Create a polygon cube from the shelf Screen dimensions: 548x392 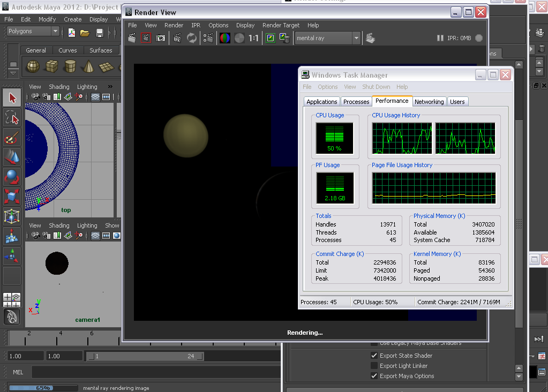[52, 66]
